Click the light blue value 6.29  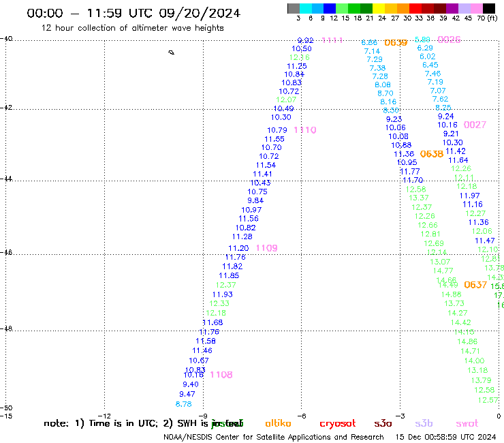[425, 48]
